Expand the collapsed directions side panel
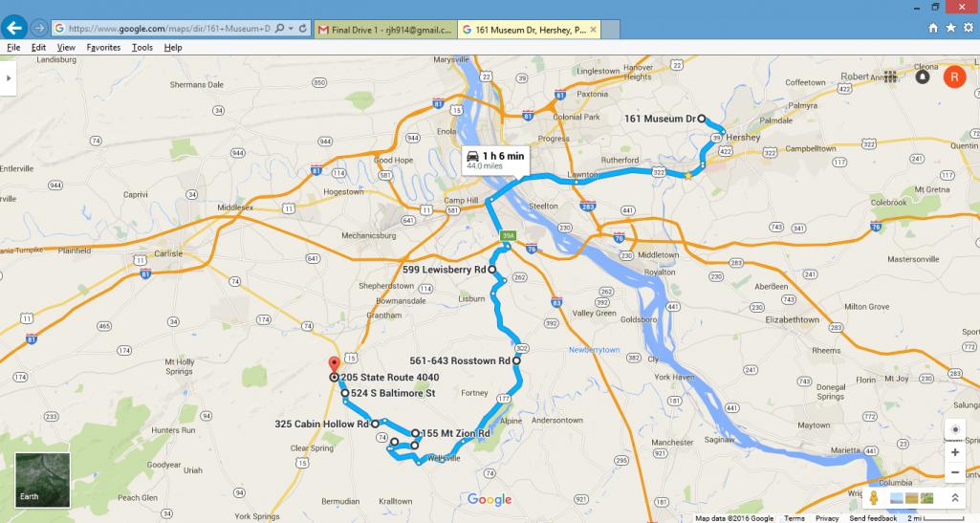 point(8,78)
